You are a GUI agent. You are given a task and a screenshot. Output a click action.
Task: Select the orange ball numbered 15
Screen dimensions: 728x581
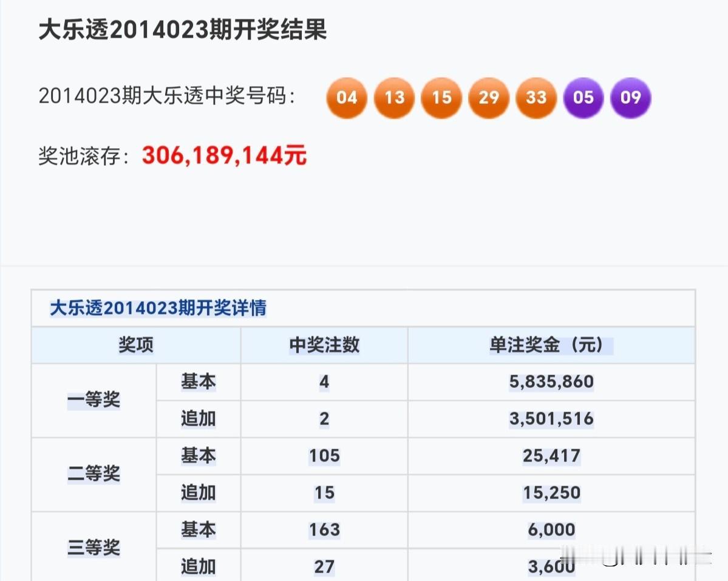click(x=441, y=98)
